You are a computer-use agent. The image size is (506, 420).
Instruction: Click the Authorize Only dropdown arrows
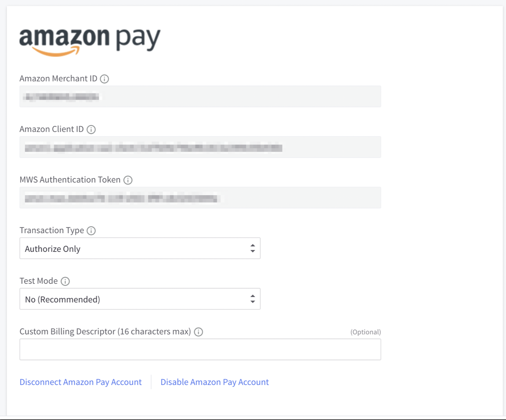tap(252, 248)
